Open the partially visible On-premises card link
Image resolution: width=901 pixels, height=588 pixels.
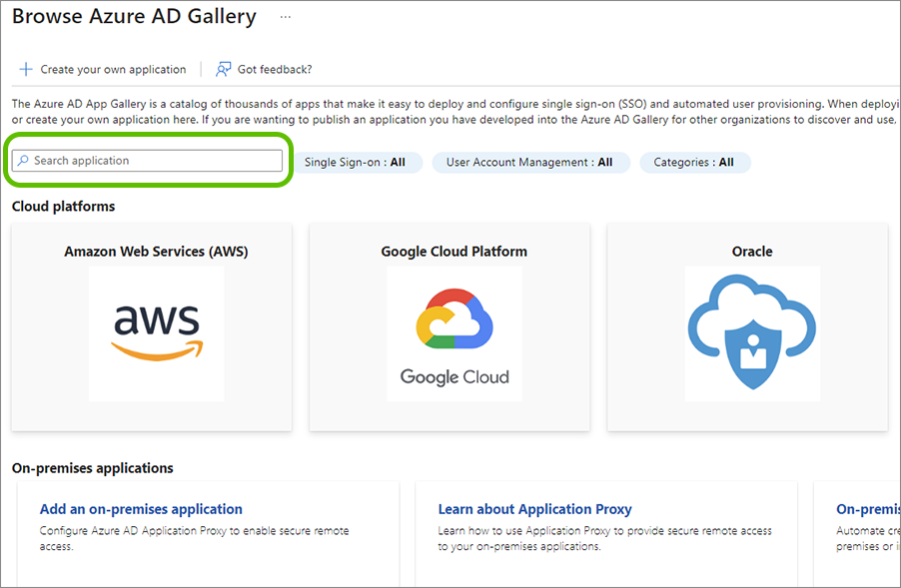(867, 509)
